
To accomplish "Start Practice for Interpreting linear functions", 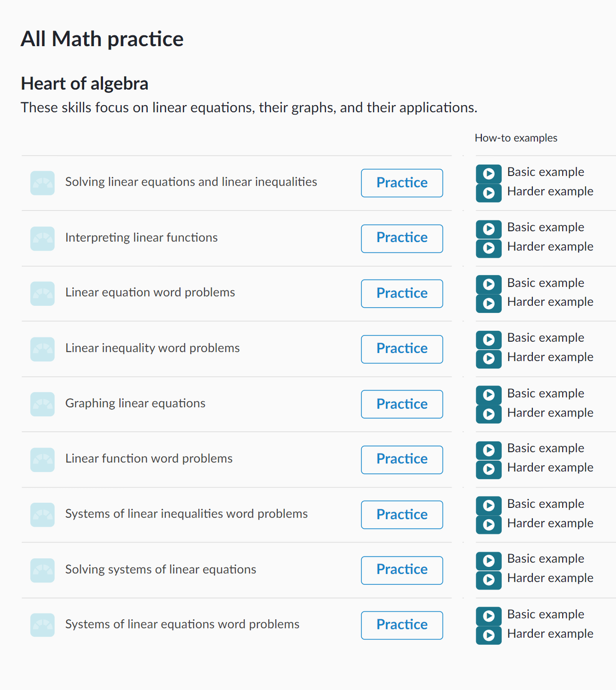I will click(x=402, y=238).
